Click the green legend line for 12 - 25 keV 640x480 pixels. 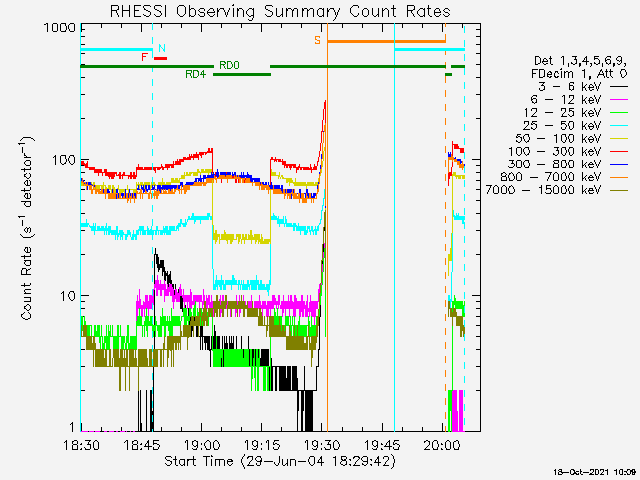coord(619,113)
